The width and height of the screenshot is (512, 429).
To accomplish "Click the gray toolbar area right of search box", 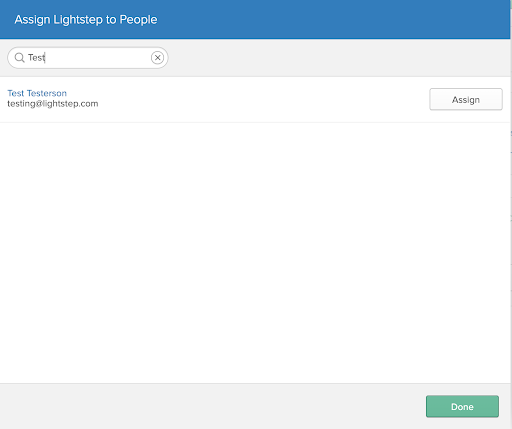I will (x=339, y=58).
